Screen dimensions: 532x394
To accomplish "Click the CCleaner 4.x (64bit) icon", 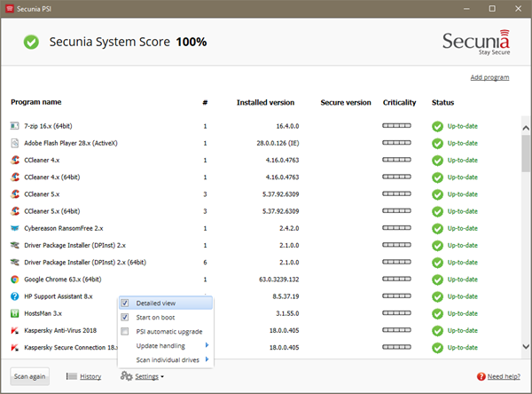I will point(14,177).
